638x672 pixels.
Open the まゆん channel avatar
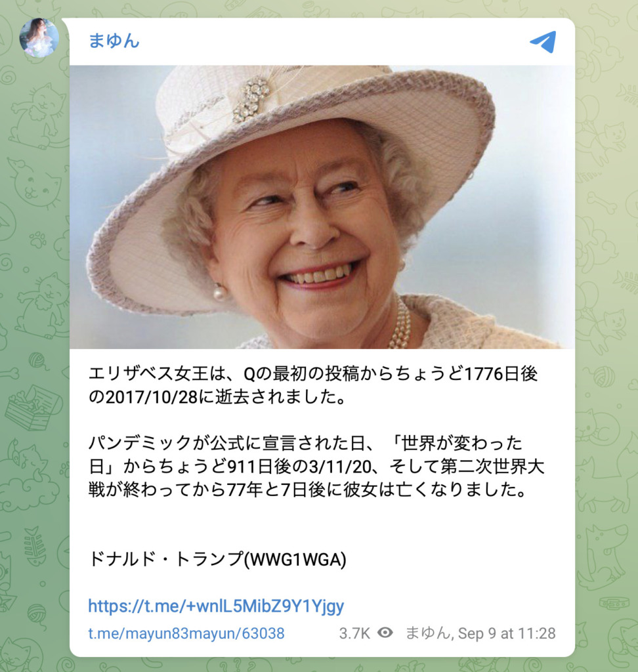coord(39,37)
